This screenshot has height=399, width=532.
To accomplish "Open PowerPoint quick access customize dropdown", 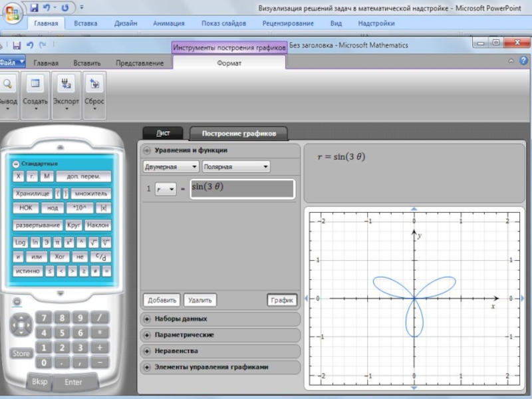I will 82,7.
